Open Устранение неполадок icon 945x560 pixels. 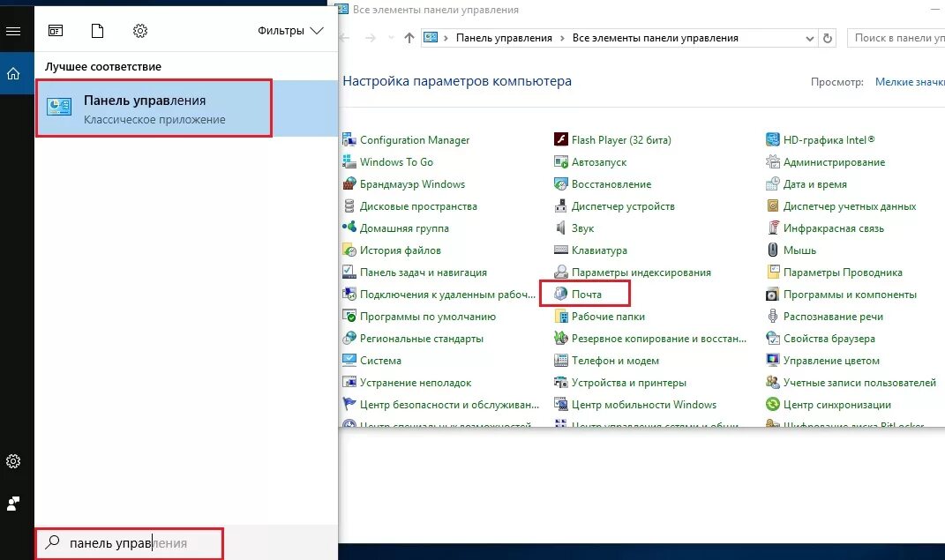tap(349, 383)
